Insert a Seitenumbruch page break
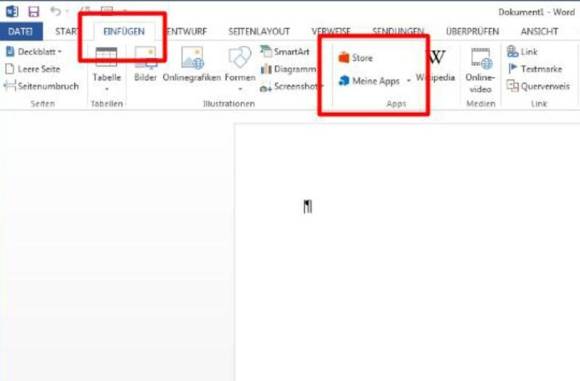The image size is (580, 381). 41,86
